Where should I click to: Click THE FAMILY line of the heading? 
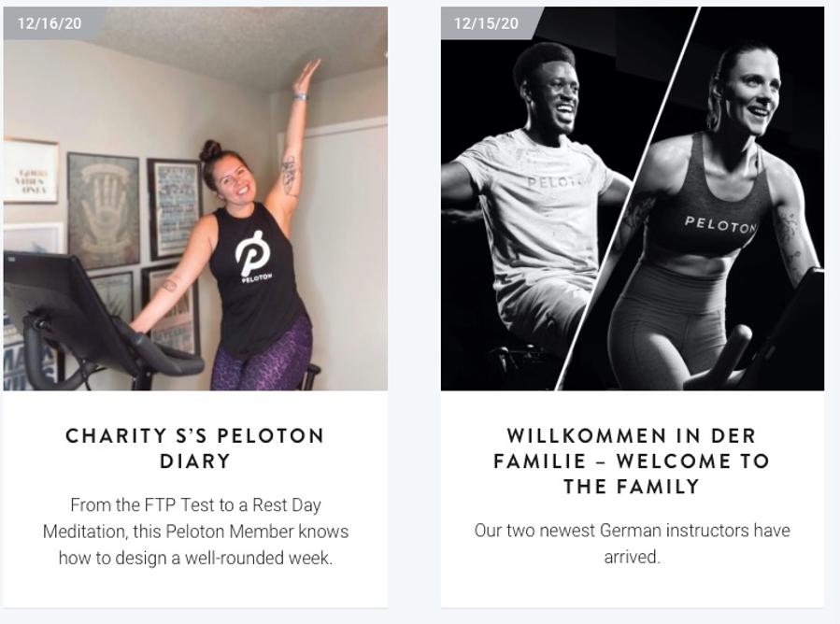[x=632, y=487]
